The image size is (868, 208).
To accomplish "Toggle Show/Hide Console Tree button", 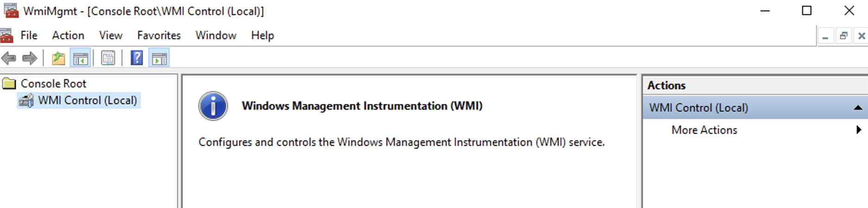I will pos(80,58).
